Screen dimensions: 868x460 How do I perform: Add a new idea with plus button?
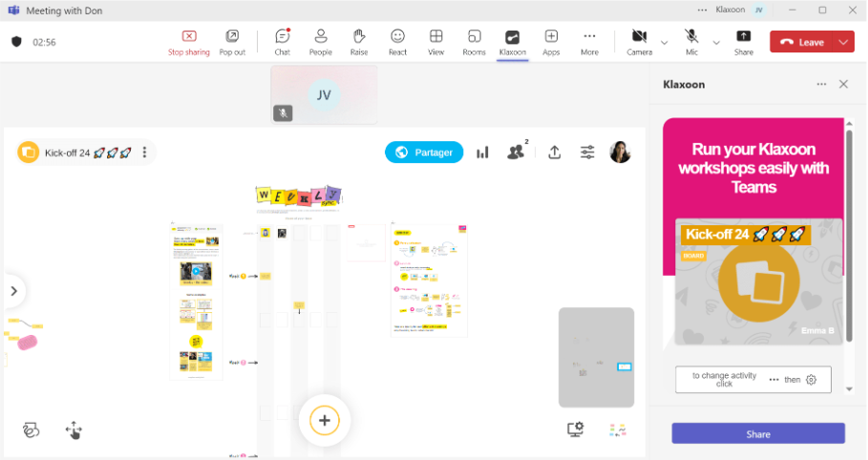click(325, 420)
